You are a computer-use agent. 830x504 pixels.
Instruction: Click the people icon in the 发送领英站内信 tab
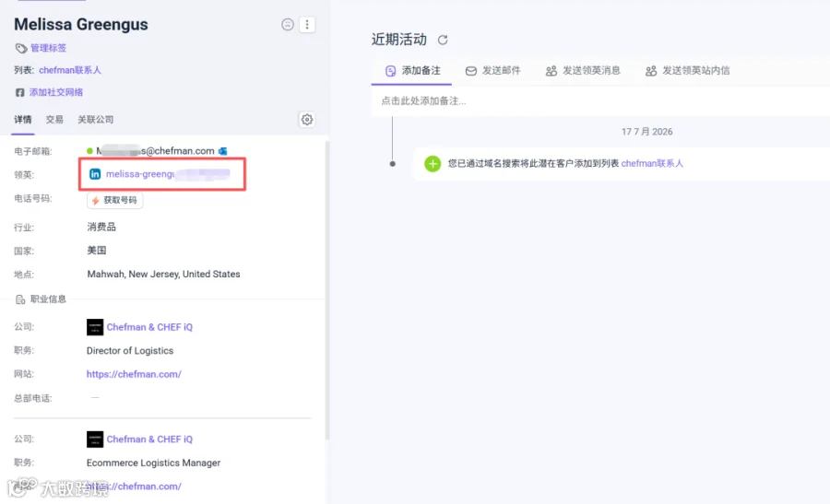pyautogui.click(x=651, y=71)
